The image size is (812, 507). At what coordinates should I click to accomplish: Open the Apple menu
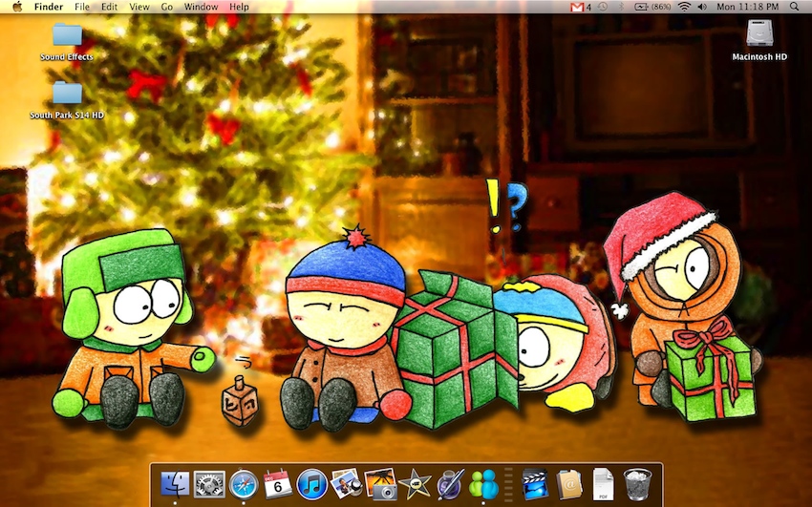tap(17, 7)
